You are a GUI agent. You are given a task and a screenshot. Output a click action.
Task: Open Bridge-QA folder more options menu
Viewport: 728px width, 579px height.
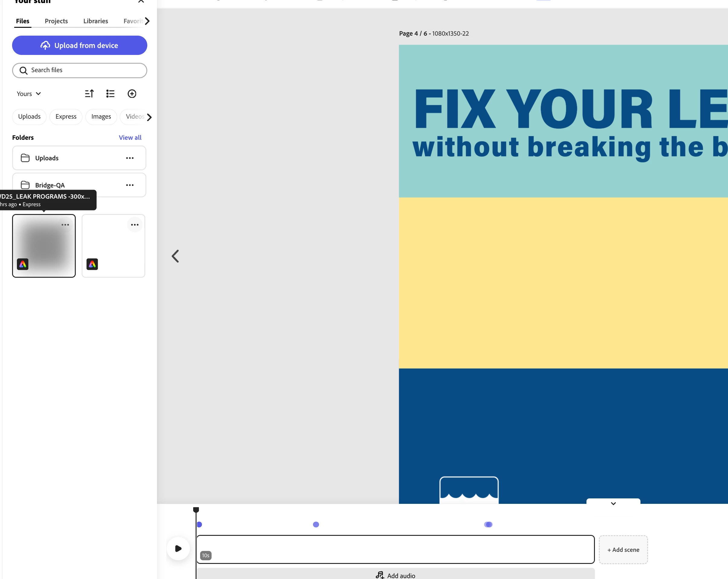[x=130, y=185]
